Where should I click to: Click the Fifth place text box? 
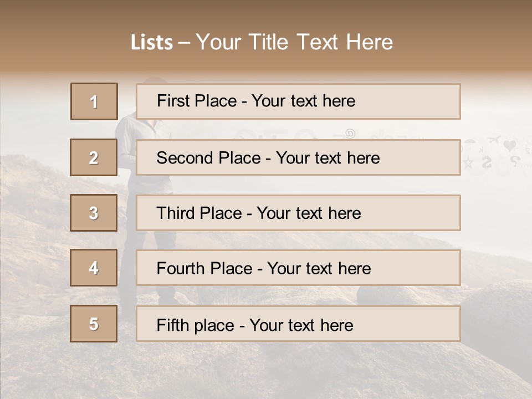(298, 324)
